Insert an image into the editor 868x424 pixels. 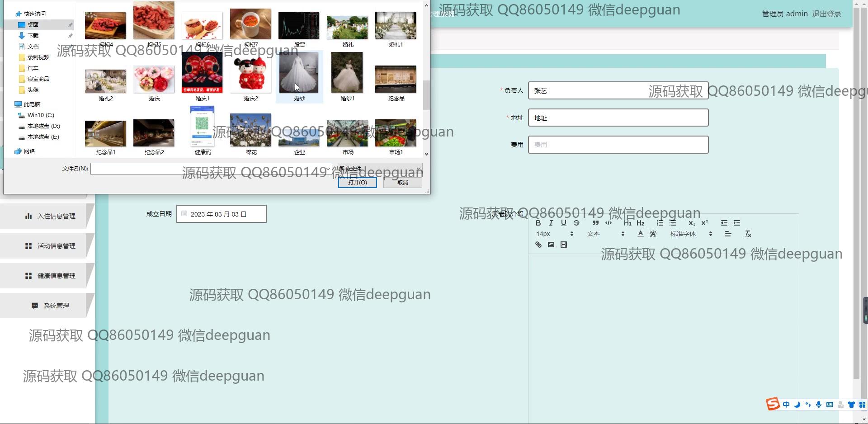[x=551, y=245]
